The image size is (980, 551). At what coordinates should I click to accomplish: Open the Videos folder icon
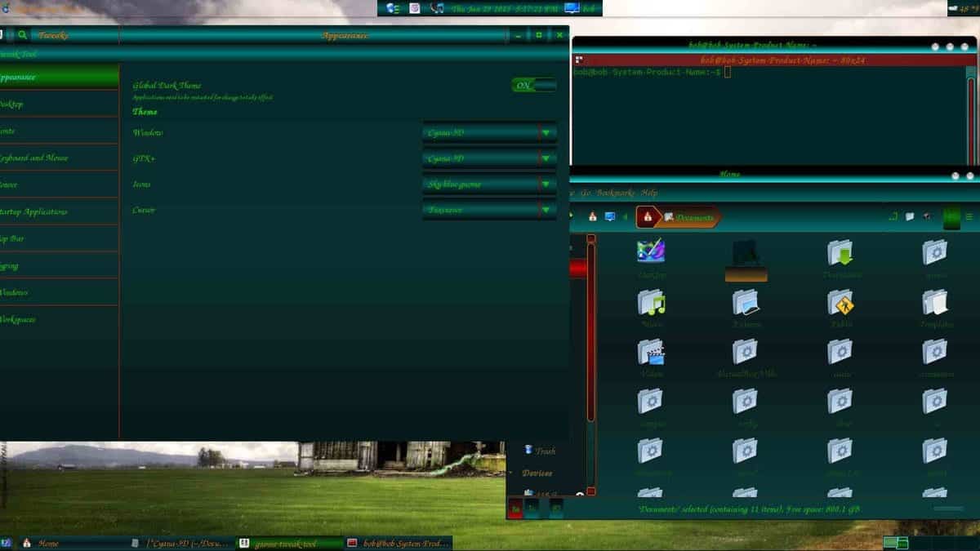(651, 352)
